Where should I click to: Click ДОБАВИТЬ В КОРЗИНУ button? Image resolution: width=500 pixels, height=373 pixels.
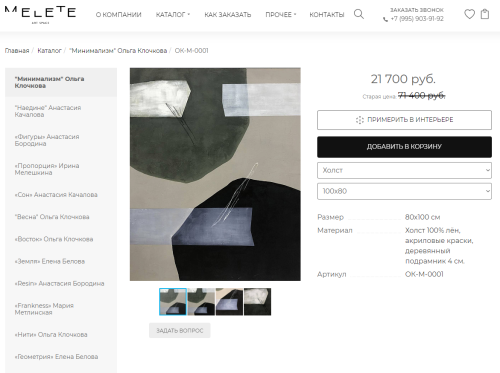(404, 147)
